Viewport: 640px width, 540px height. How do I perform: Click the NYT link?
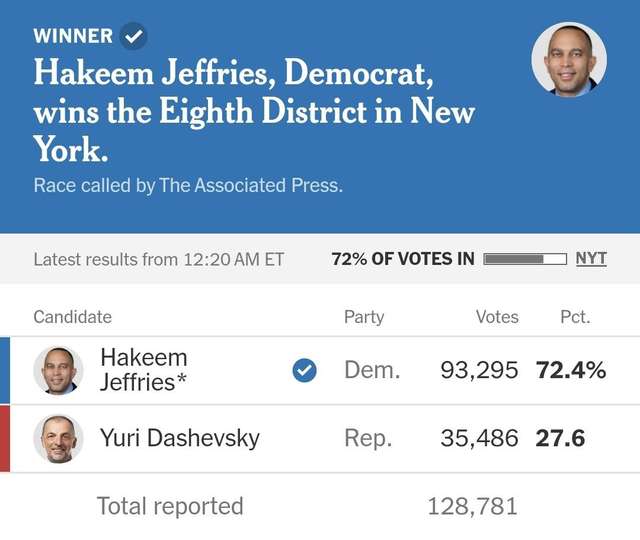591,259
